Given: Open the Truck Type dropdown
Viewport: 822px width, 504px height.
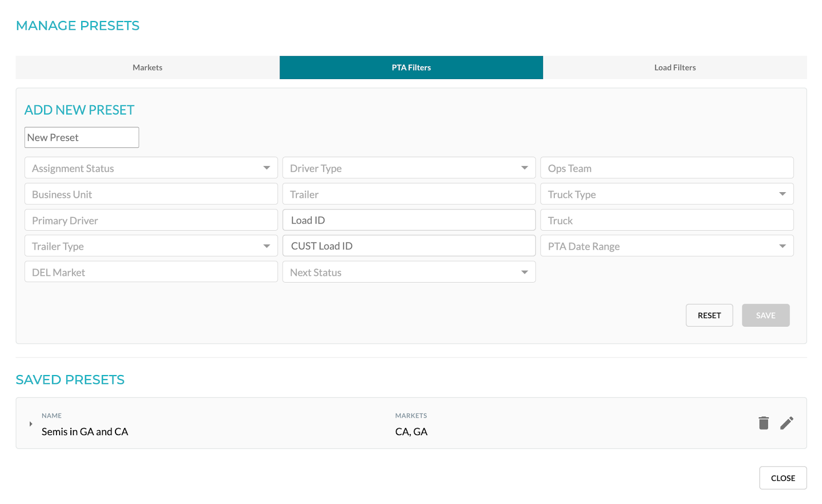Looking at the screenshot, I should (x=667, y=194).
